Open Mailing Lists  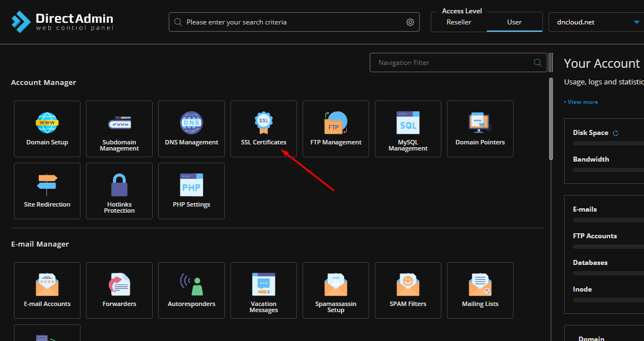click(480, 290)
